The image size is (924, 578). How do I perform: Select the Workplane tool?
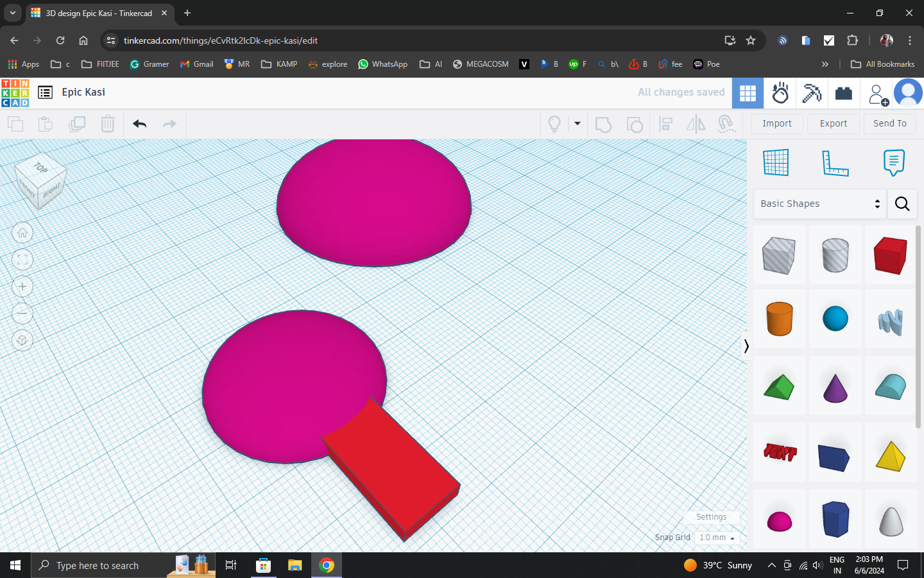776,162
